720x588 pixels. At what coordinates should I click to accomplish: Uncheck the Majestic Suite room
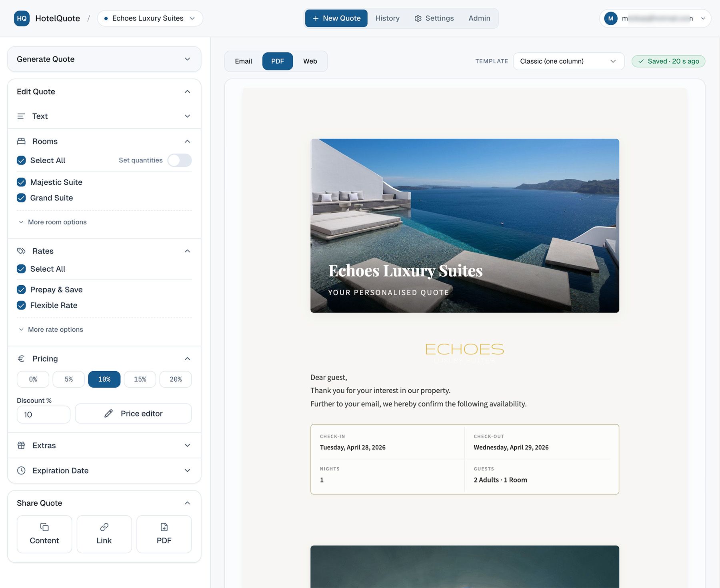21,182
